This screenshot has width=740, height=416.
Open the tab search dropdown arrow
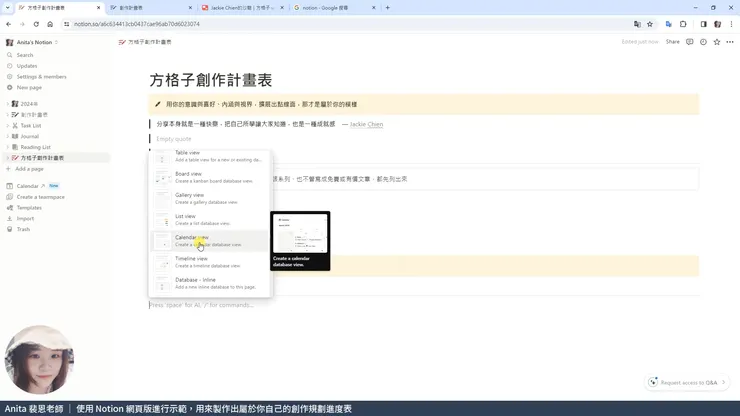point(8,8)
